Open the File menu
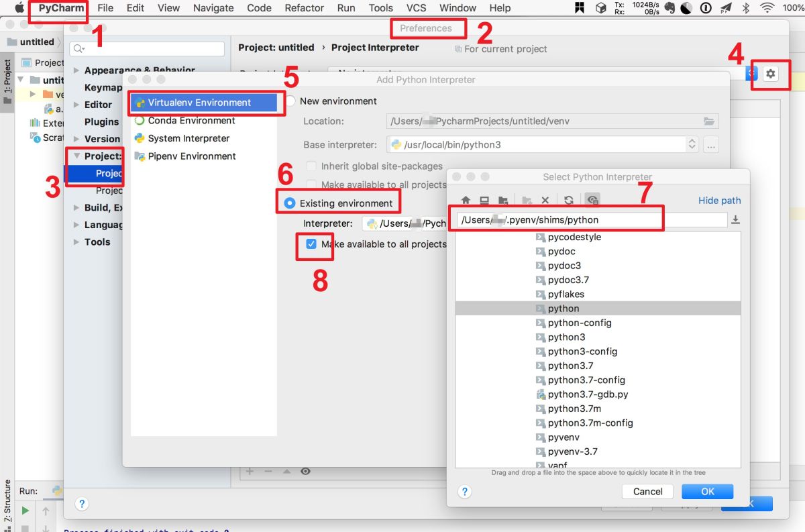This screenshot has width=805, height=532. (x=105, y=8)
